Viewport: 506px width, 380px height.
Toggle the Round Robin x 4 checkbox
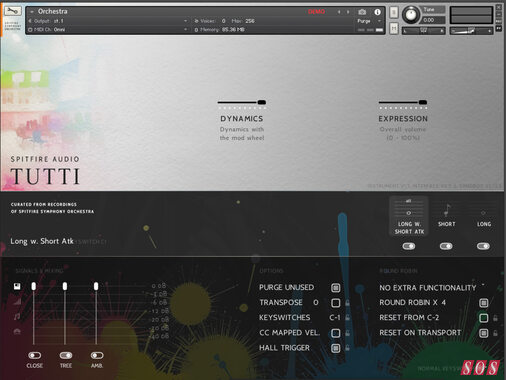(x=484, y=303)
